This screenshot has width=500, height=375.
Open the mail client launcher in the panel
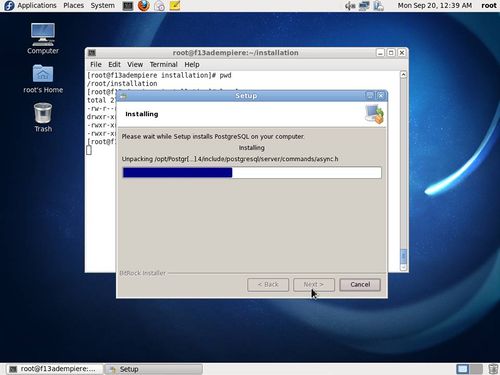pos(160,6)
